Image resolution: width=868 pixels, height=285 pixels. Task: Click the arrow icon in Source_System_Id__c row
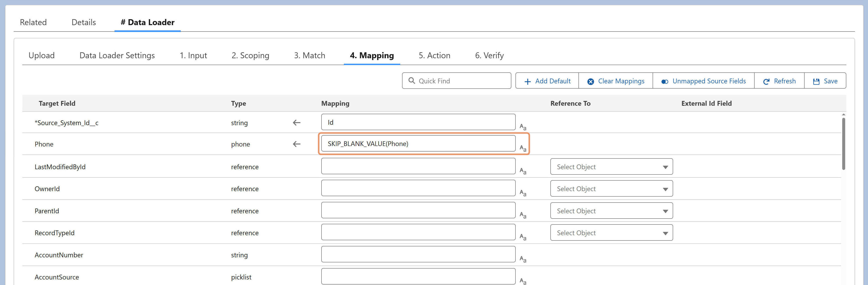(x=297, y=123)
